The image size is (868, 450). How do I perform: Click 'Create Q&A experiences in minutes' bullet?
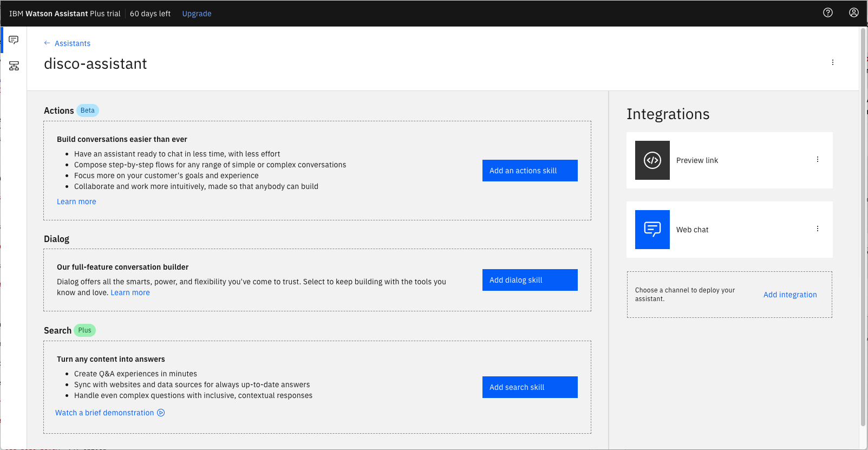tap(135, 374)
